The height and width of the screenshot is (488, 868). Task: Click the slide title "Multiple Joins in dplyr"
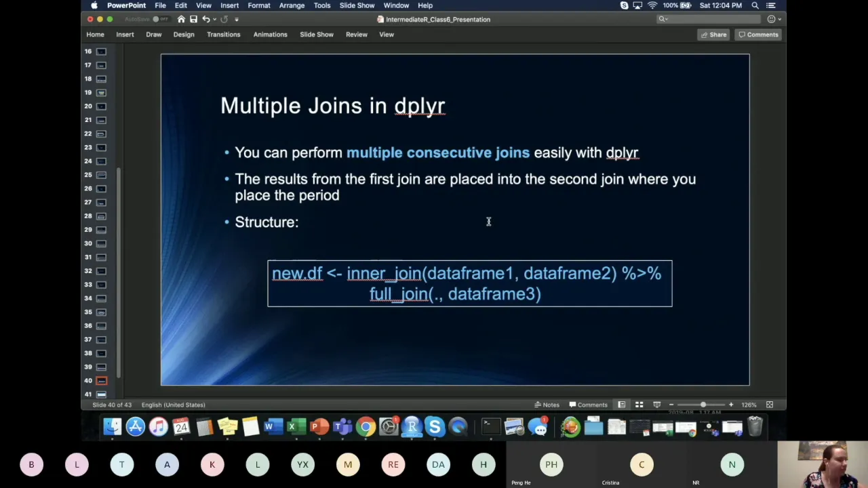pos(333,106)
